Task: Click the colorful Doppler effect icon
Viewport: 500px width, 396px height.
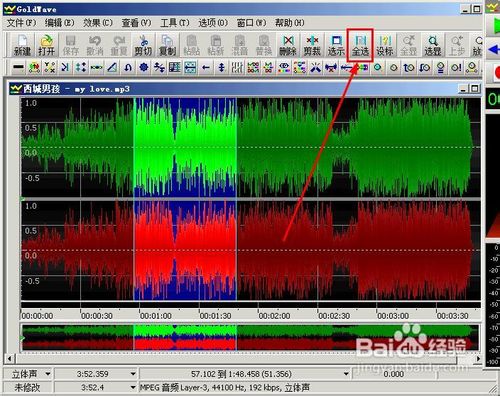Action: (x=34, y=68)
